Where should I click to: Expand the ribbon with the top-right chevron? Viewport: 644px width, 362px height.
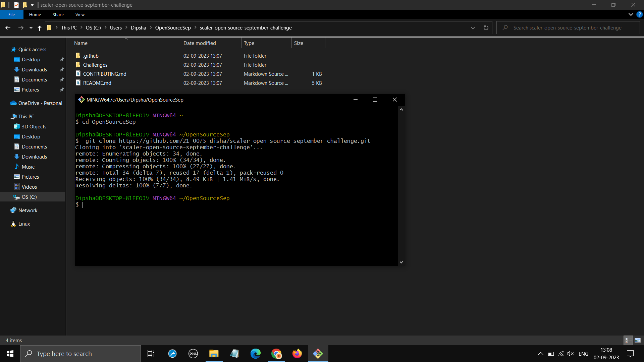point(631,14)
